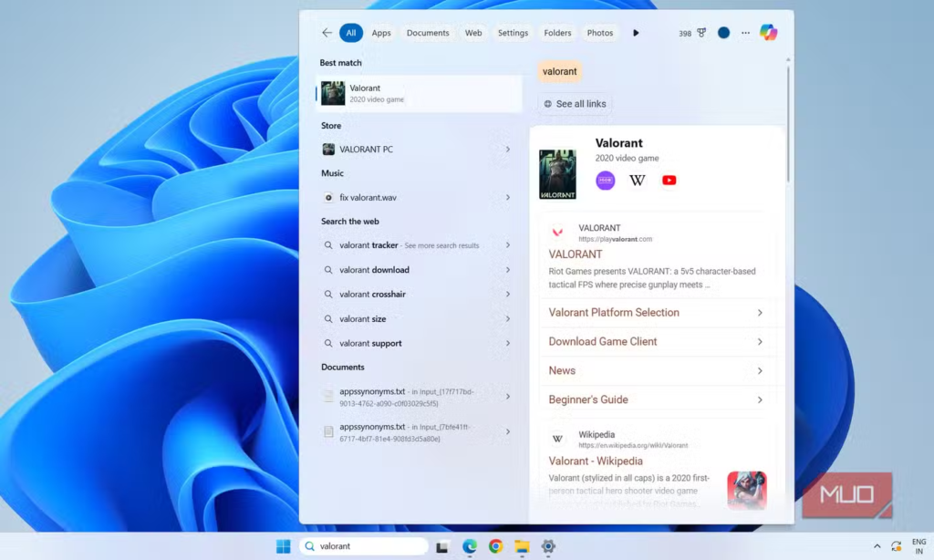The image size is (934, 560).
Task: Show more filter tabs with play arrow
Action: point(636,33)
